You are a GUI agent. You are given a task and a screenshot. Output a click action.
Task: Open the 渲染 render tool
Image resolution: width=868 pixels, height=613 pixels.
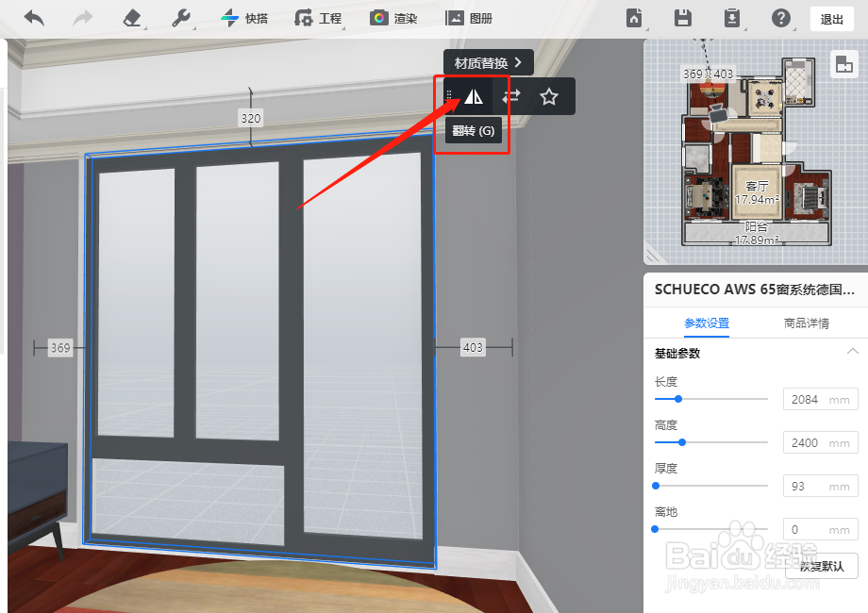[x=393, y=18]
